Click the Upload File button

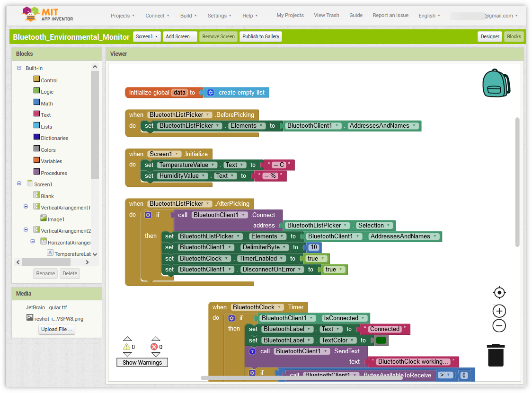[x=56, y=329]
